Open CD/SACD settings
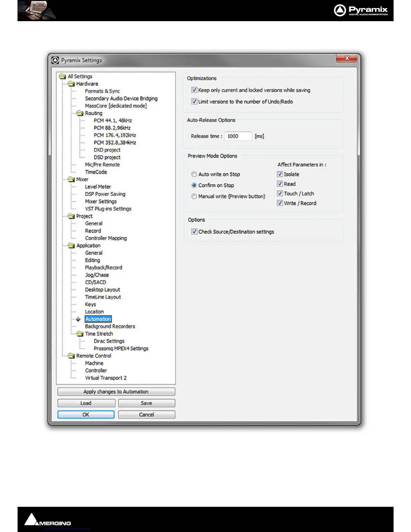411x532 pixels. 95,282
